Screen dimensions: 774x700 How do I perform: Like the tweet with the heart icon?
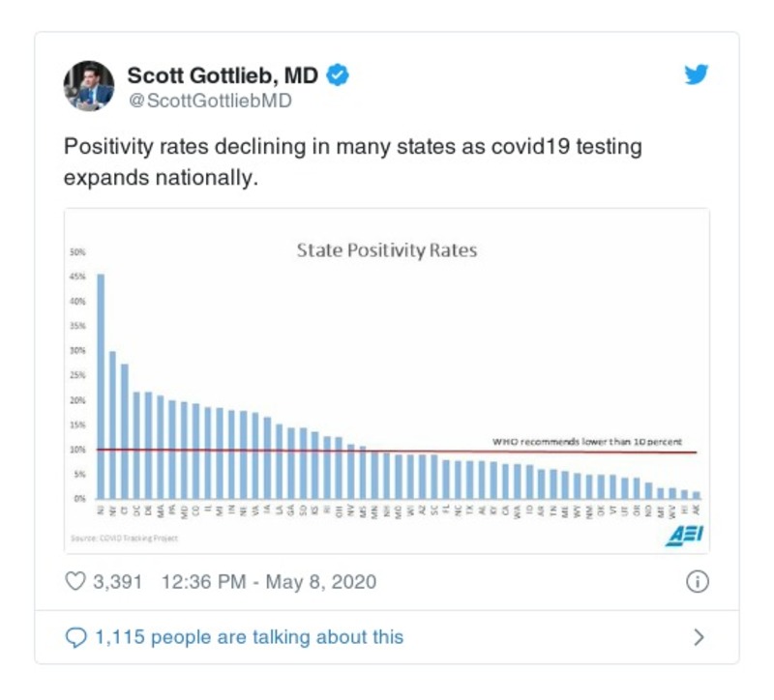pos(74,582)
